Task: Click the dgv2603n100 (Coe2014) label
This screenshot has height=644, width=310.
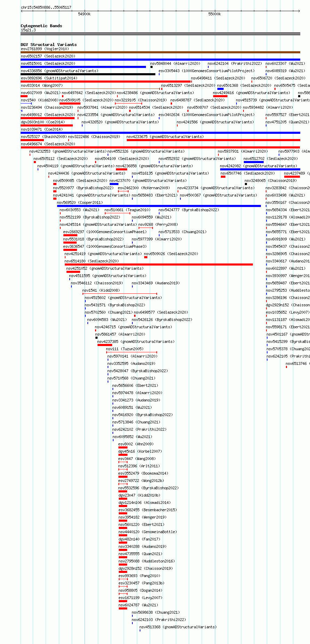Action: point(43,122)
